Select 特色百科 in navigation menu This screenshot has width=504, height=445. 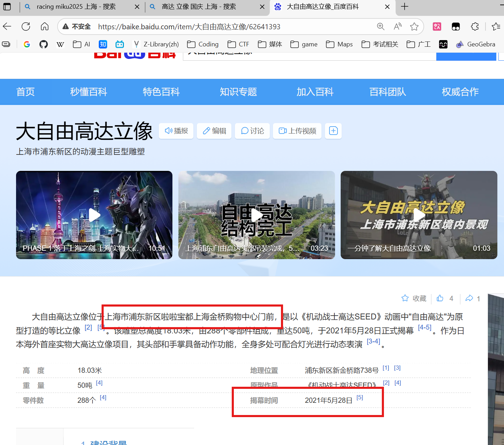point(161,92)
